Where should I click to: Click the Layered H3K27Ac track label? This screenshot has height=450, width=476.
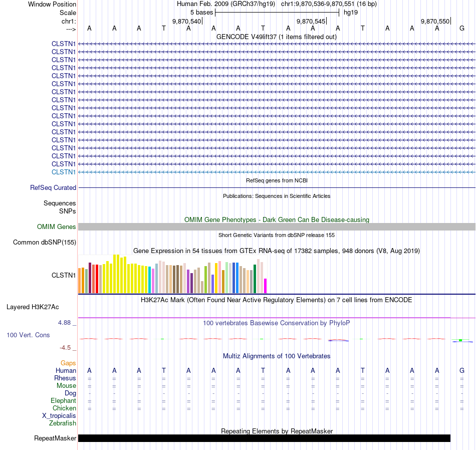coord(33,307)
